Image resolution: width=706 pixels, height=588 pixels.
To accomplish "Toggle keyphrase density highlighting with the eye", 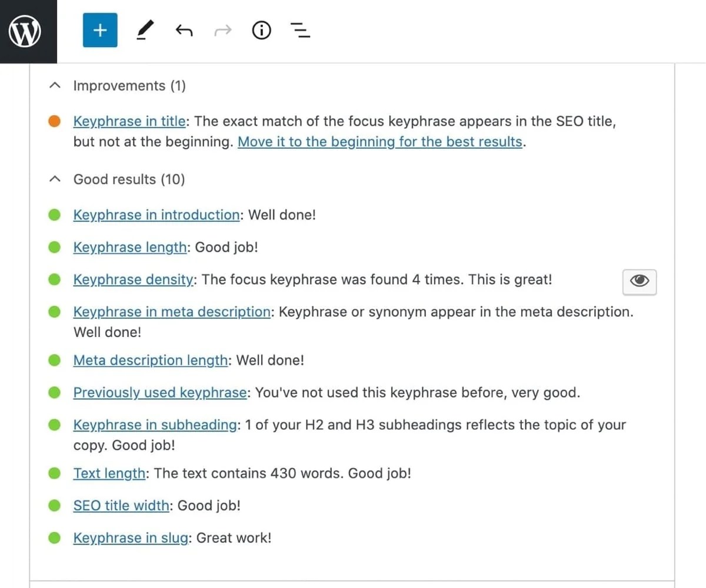I will tap(639, 282).
